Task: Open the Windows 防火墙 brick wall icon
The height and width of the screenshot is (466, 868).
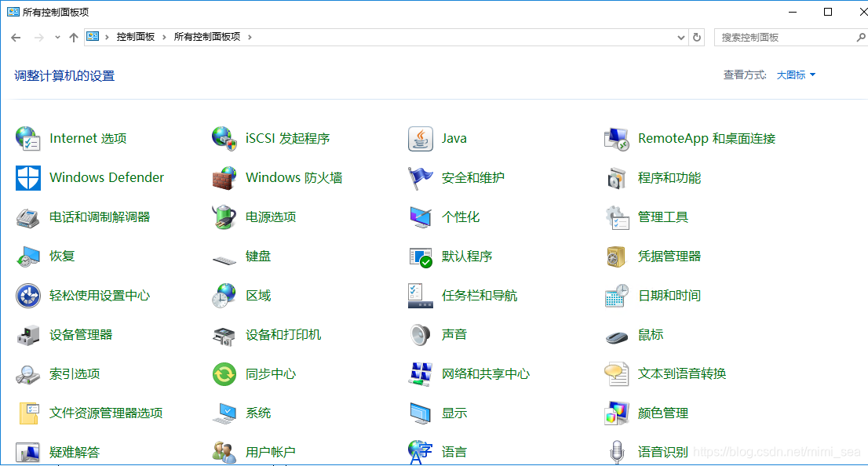Action: point(224,177)
